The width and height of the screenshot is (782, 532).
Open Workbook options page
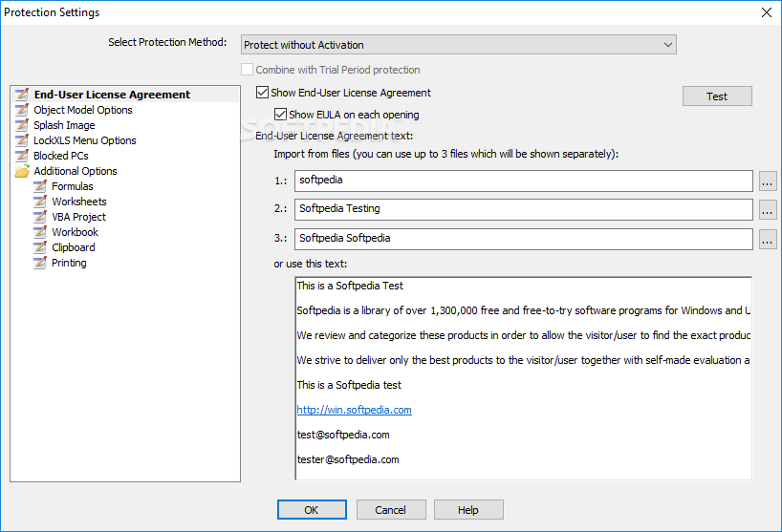coord(75,232)
